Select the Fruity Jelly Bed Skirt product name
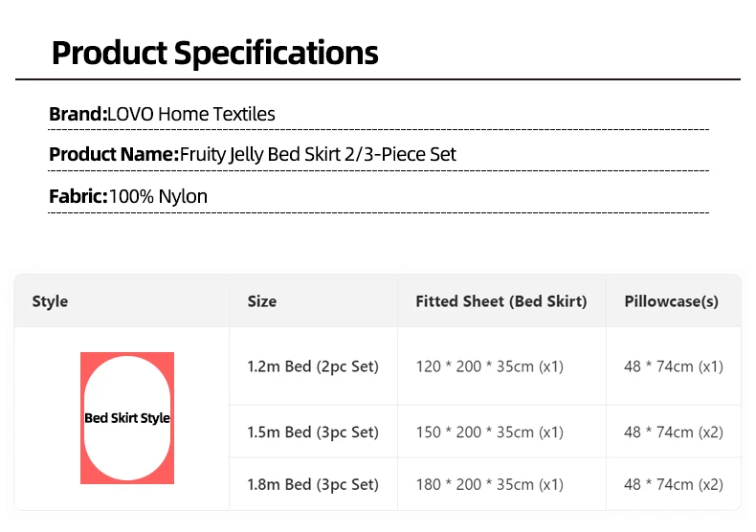This screenshot has height=532, width=756. (x=318, y=155)
